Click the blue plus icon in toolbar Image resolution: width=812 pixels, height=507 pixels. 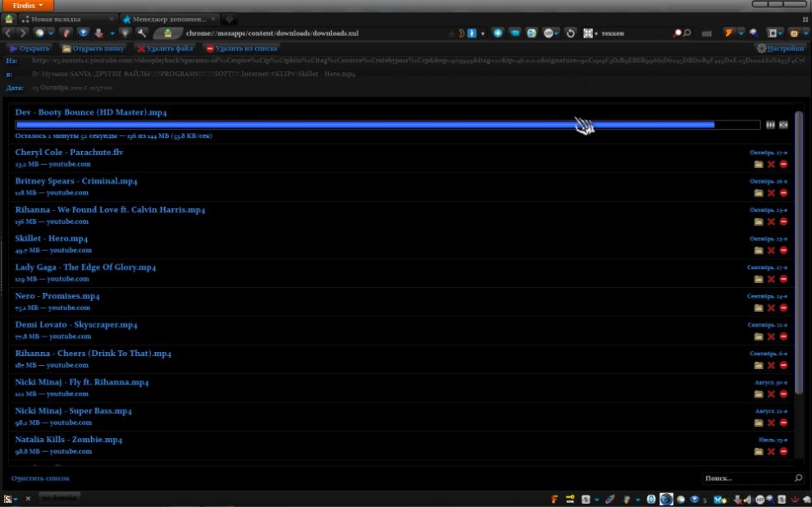pyautogui.click(x=498, y=33)
